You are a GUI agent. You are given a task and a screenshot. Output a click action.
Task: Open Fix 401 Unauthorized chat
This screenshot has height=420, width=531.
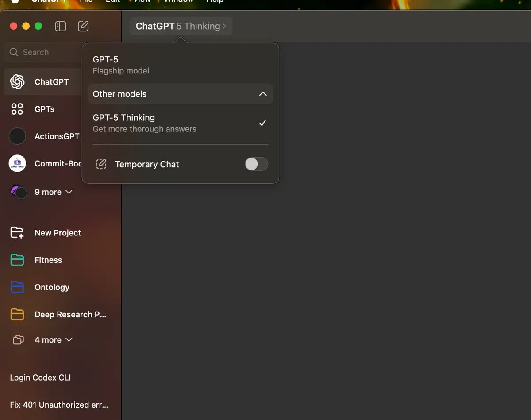[x=59, y=405]
